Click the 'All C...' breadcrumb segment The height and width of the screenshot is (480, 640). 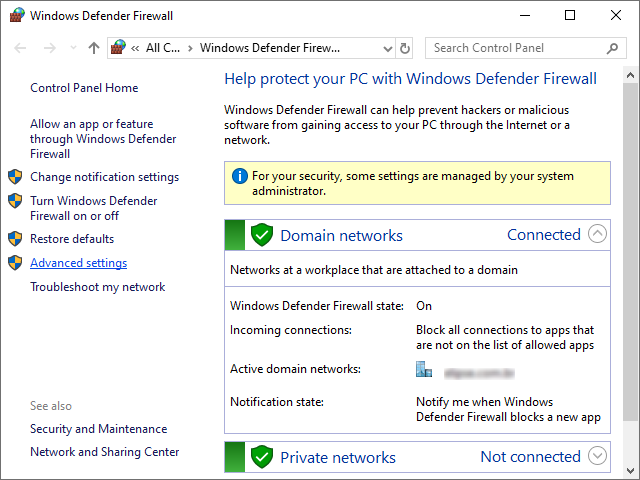[163, 48]
